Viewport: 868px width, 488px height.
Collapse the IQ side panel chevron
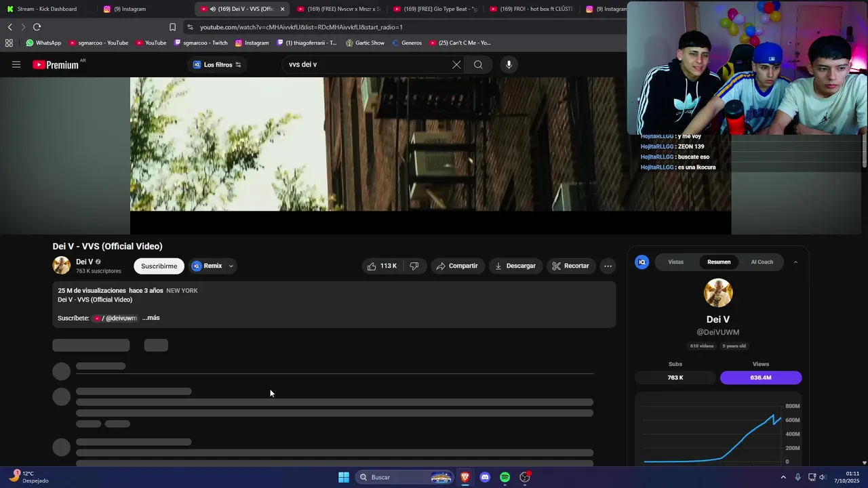[x=795, y=262]
